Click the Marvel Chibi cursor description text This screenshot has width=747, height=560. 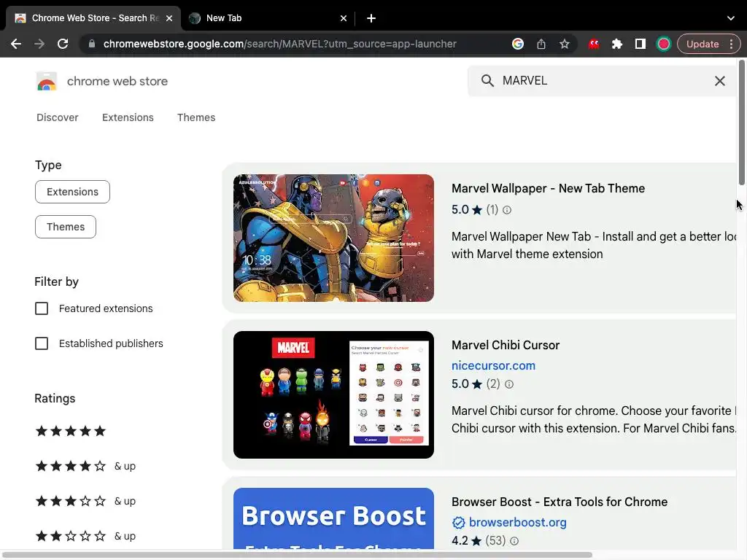click(594, 419)
